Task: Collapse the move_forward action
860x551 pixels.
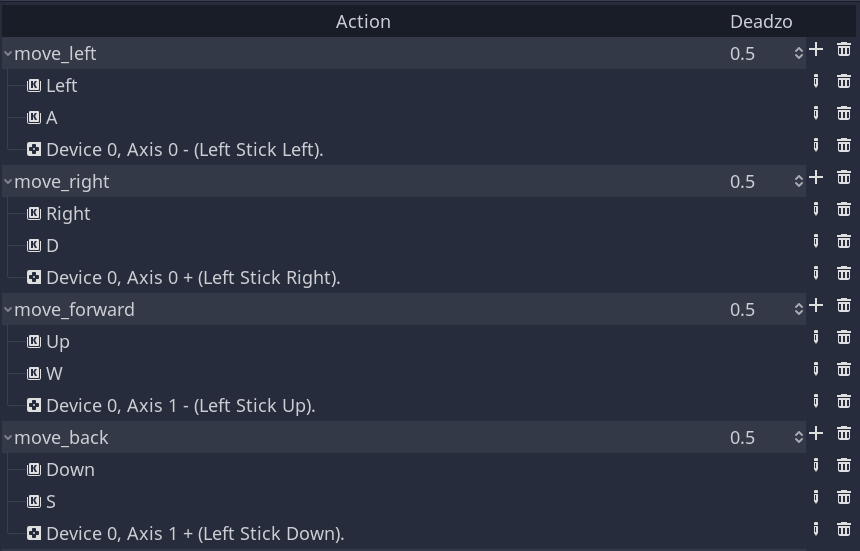Action: [8, 310]
